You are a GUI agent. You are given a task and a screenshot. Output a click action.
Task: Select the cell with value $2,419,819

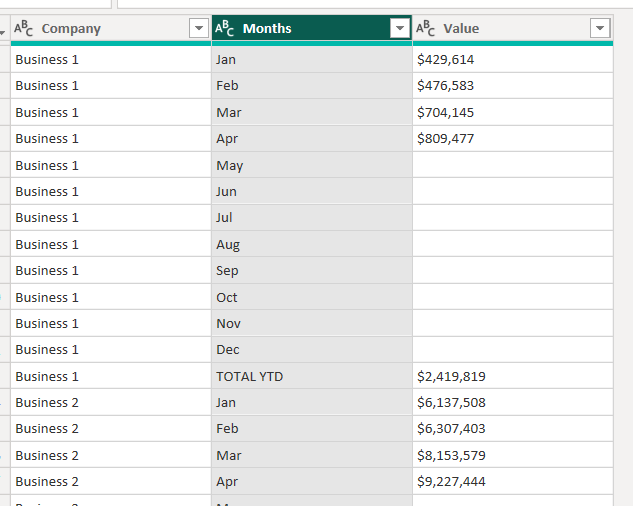tap(513, 376)
